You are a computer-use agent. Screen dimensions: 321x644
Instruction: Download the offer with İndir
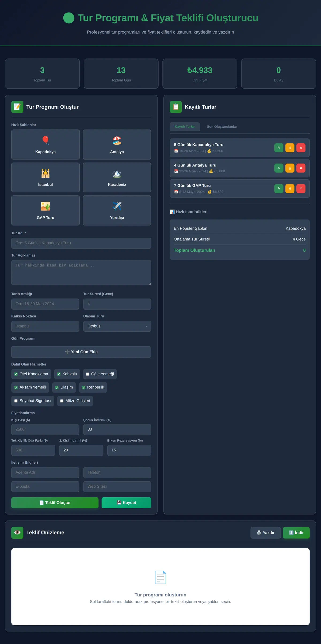(x=296, y=533)
